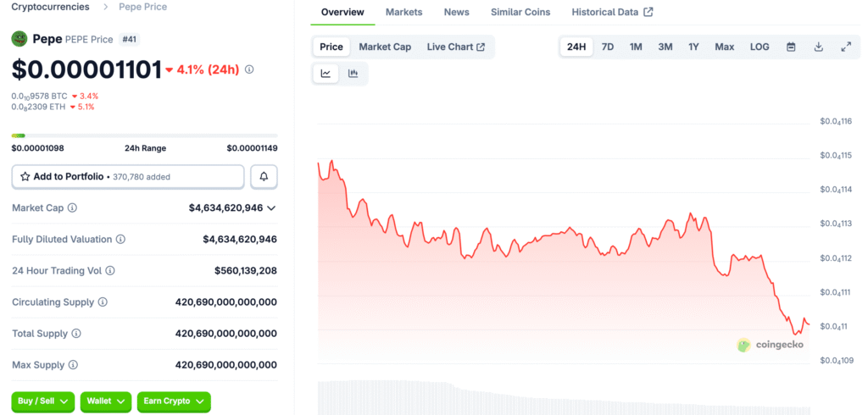Open the Similar Coins tab

tap(520, 12)
